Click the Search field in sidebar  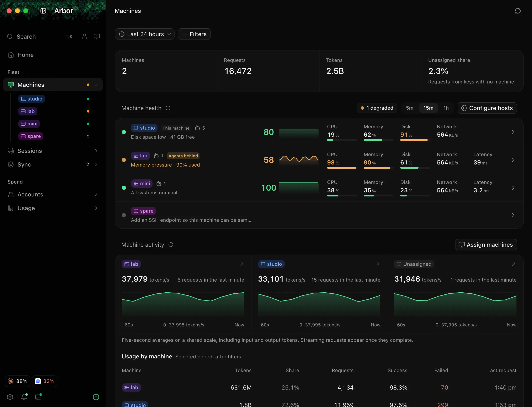(x=40, y=37)
